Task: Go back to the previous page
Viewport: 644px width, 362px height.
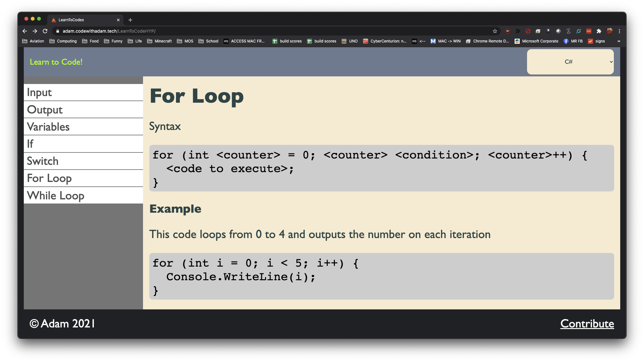Action: (25, 31)
